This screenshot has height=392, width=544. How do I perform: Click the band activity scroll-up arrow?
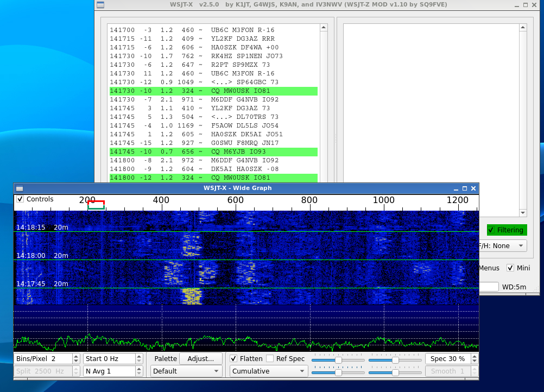coord(324,27)
